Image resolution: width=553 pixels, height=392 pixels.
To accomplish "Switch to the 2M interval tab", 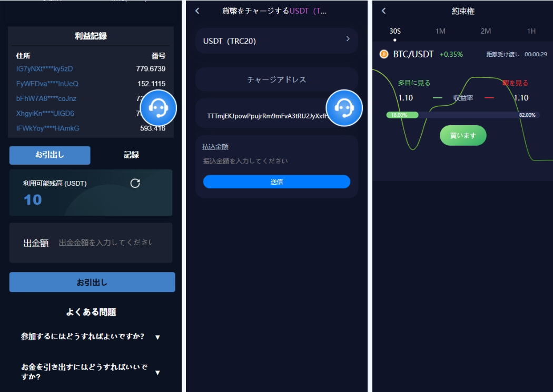I will tap(486, 32).
